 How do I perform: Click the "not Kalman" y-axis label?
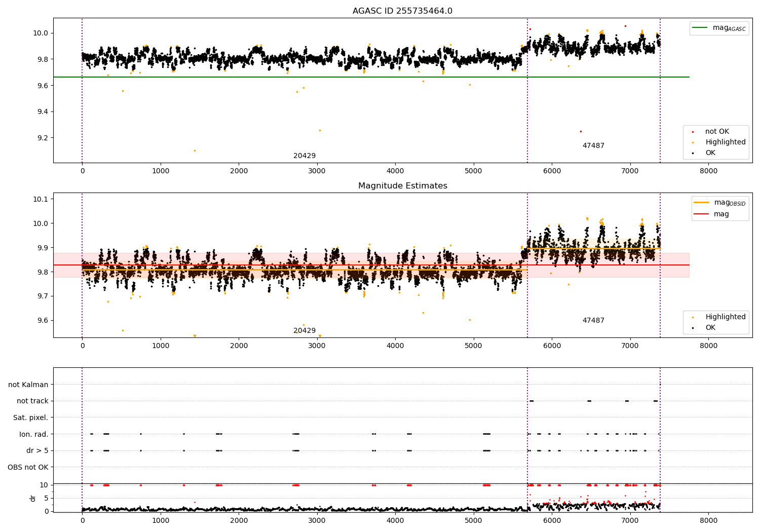[x=28, y=385]
